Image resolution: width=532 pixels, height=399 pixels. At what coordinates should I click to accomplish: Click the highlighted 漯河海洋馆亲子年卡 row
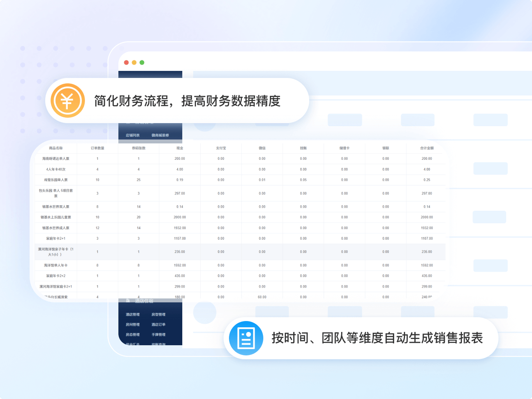tap(56, 252)
